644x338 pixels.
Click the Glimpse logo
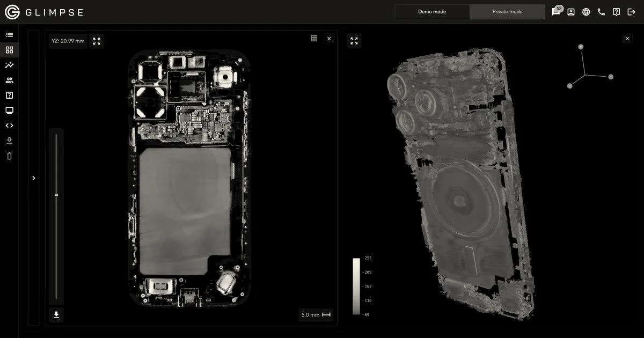click(x=44, y=12)
